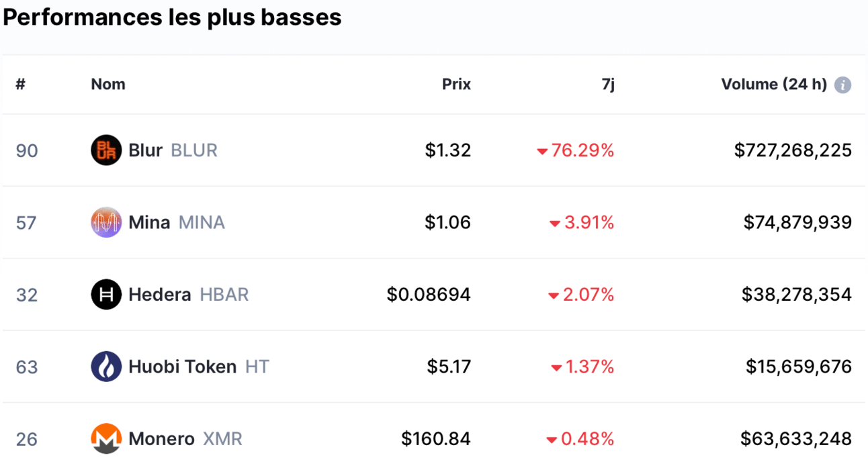The width and height of the screenshot is (868, 474).
Task: Select the Blur volume $727,268,225
Action: [793, 150]
